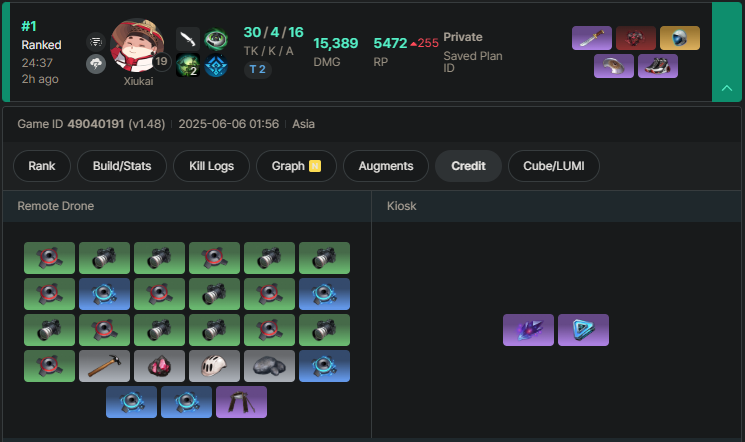745x442 pixels.
Task: Click the gold helmet equipment icon
Action: (680, 38)
